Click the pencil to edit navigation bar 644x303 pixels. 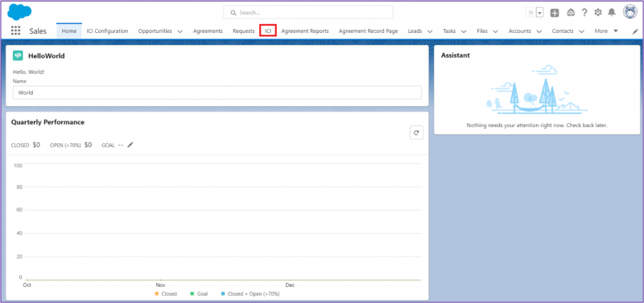(635, 31)
